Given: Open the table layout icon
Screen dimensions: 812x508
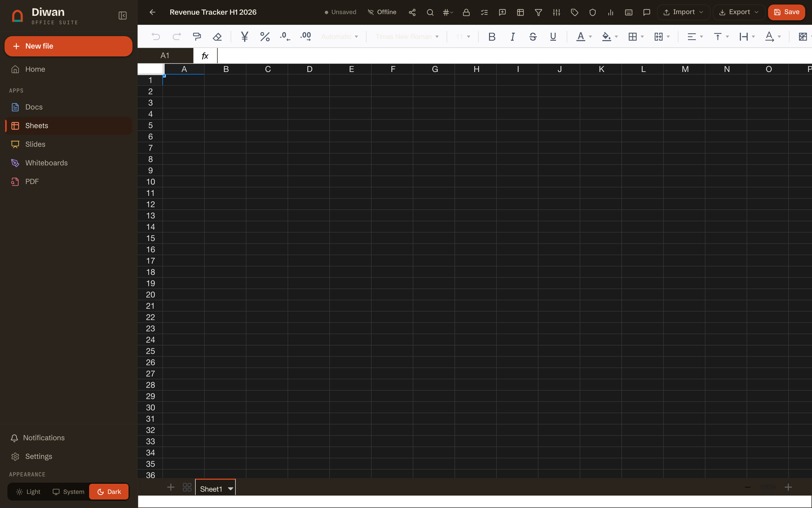Looking at the screenshot, I should click(520, 12).
